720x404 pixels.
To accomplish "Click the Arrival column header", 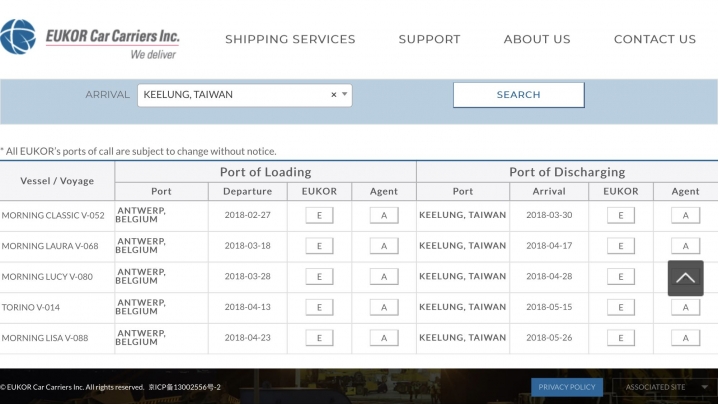I will click(549, 191).
